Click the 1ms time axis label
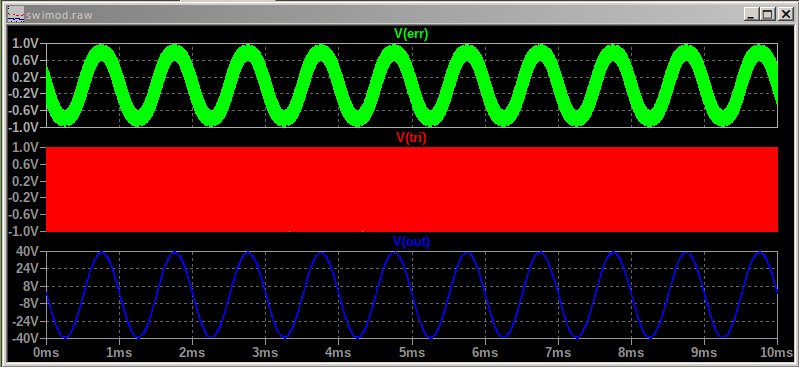Screen dimensions: 799x367 point(119,353)
